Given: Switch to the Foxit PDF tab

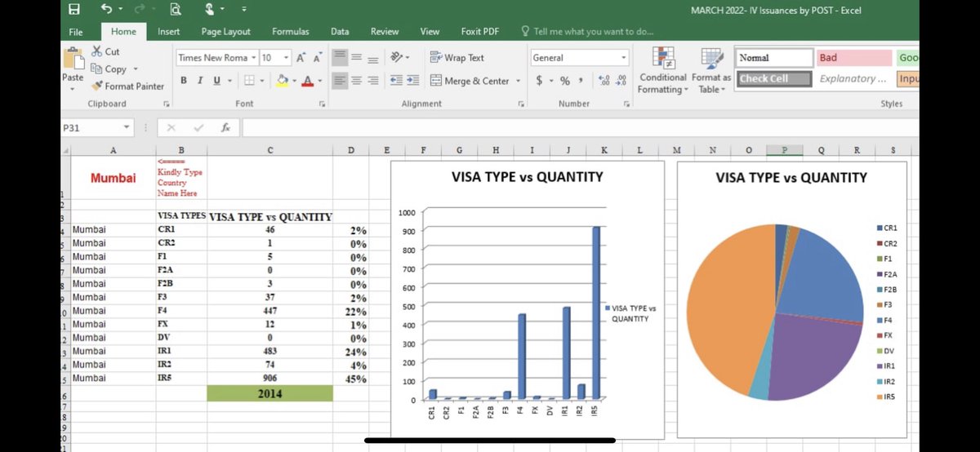Looking at the screenshot, I should click(480, 32).
